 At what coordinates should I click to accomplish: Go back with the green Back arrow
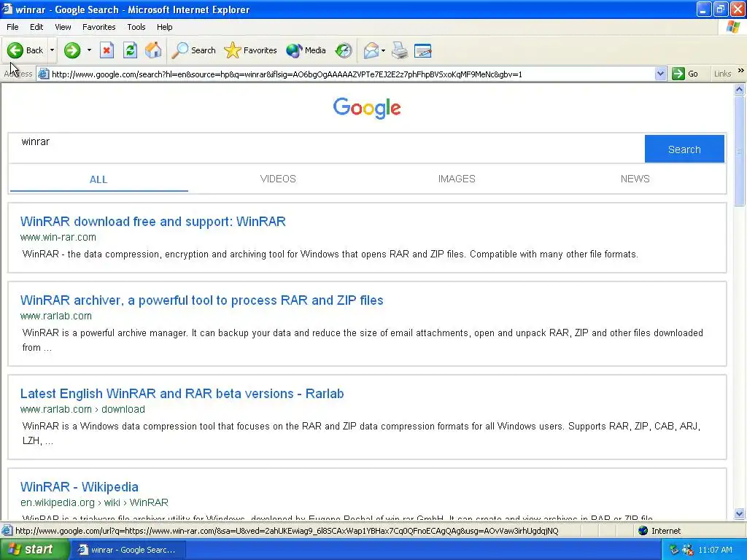click(25, 50)
